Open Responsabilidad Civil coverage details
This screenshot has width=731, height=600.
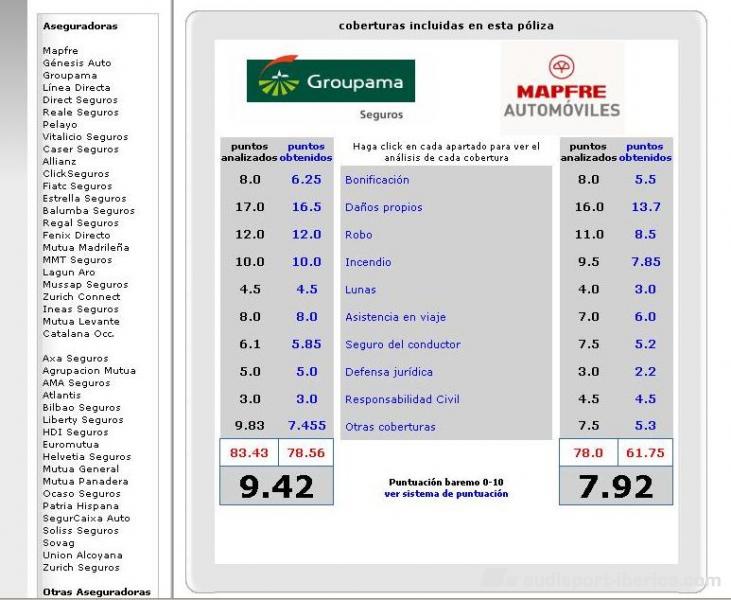[402, 400]
